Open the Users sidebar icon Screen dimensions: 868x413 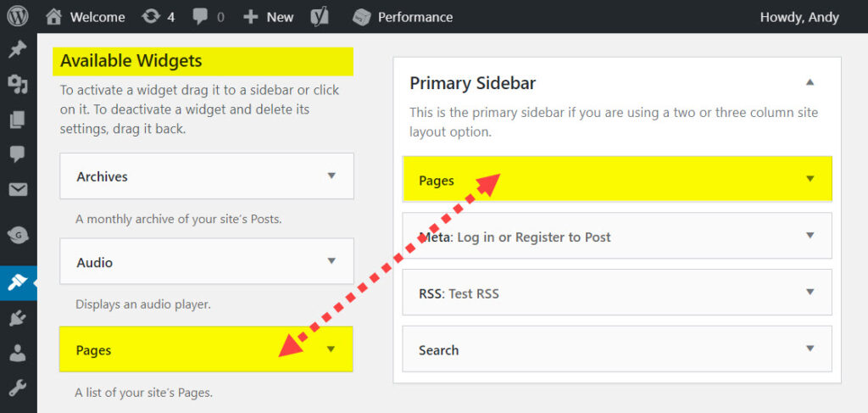[18, 353]
